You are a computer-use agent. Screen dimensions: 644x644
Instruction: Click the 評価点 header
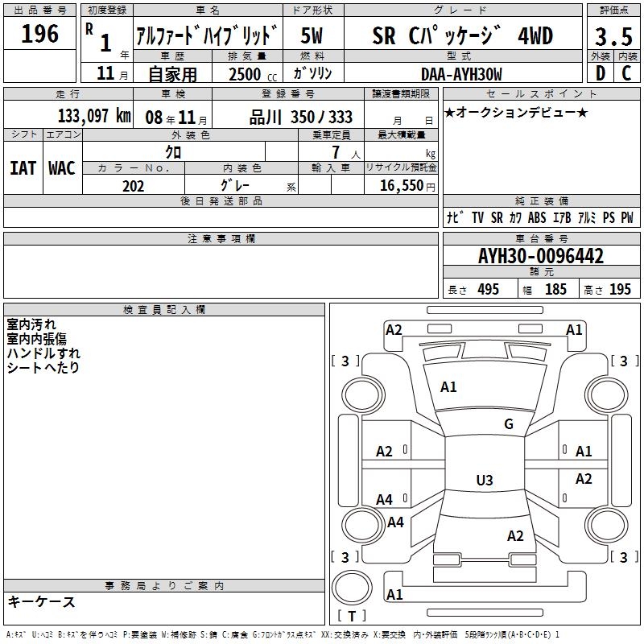pyautogui.click(x=613, y=10)
